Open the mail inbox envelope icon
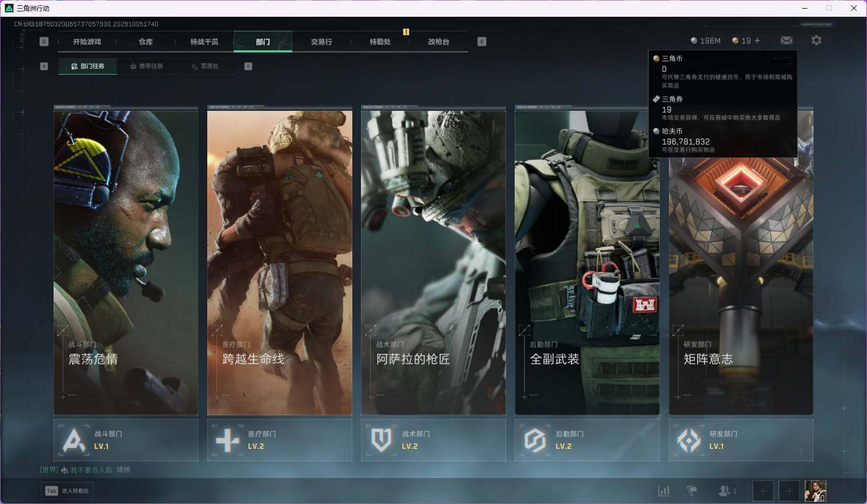This screenshot has width=867, height=504. [x=786, y=41]
